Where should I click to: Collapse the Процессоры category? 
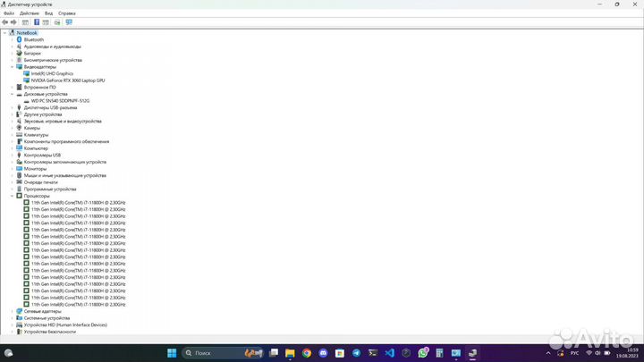(13, 196)
